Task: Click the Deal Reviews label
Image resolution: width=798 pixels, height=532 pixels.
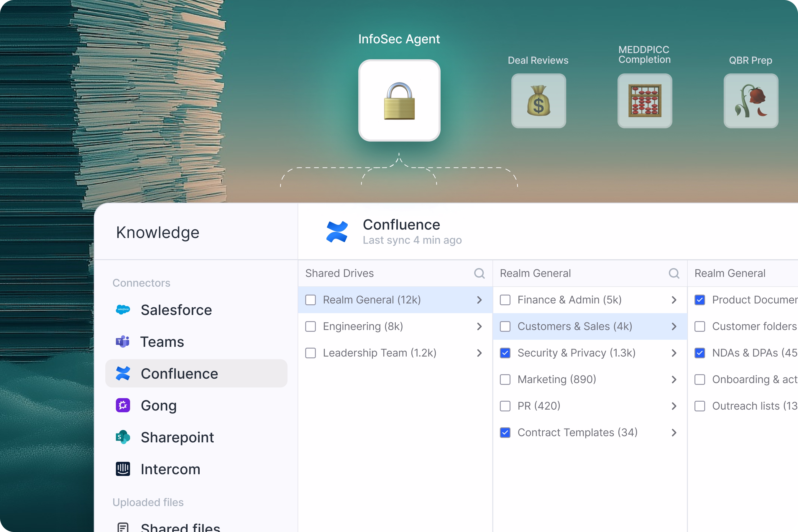Action: (x=538, y=60)
